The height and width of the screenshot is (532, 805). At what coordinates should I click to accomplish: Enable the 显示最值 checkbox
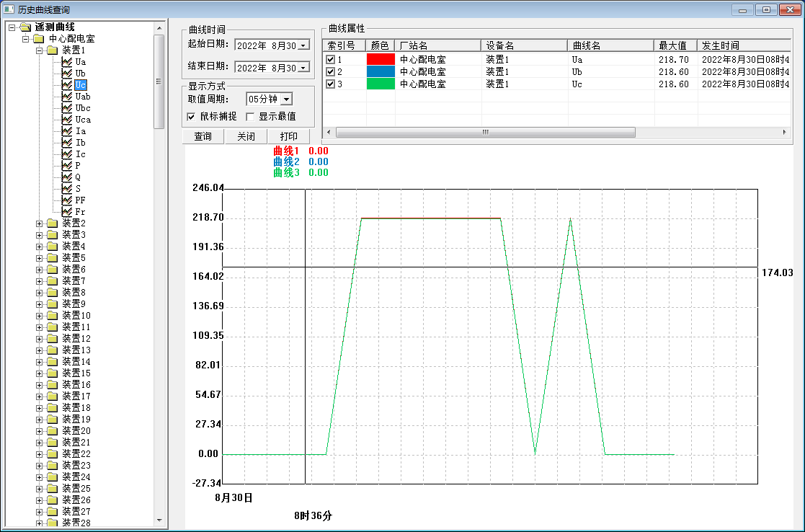click(251, 117)
